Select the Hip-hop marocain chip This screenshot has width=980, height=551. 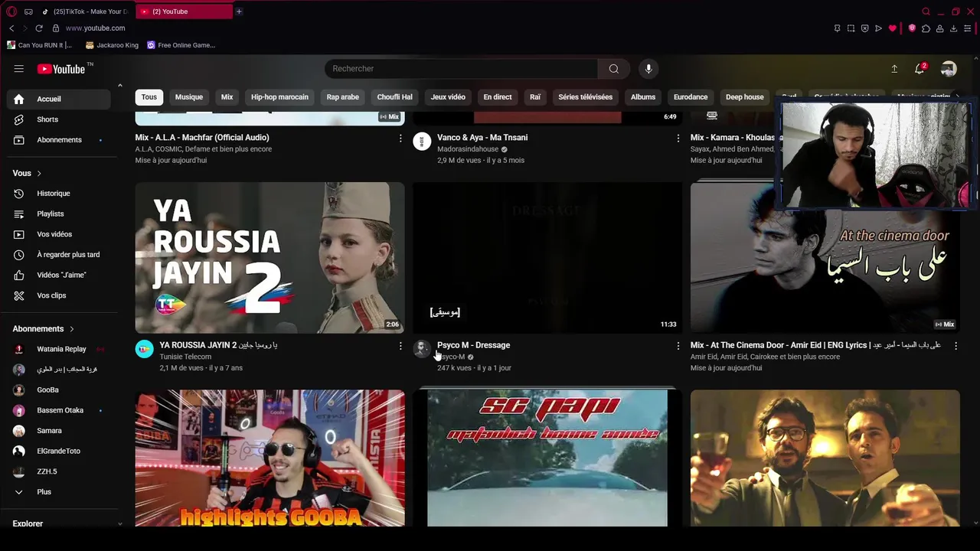click(279, 97)
